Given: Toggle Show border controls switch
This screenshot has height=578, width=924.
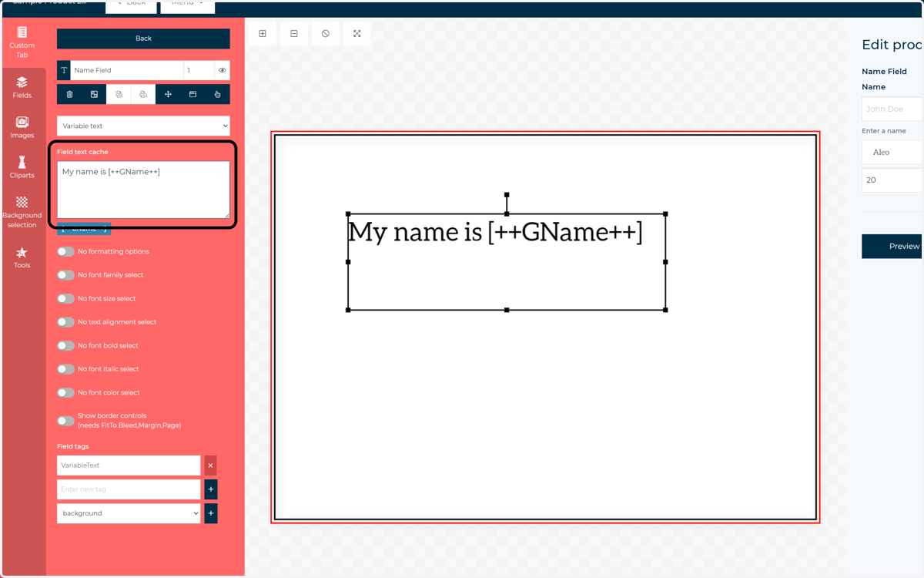Looking at the screenshot, I should (66, 421).
